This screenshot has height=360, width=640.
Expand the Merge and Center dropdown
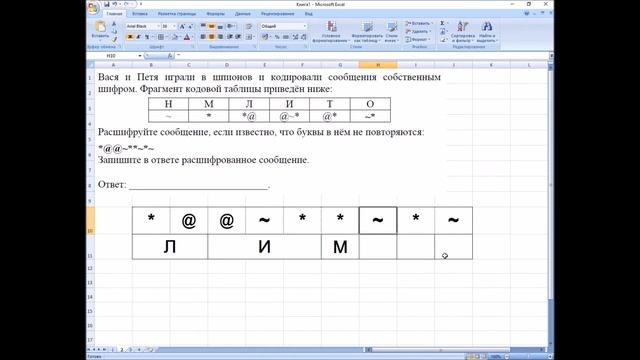[254, 37]
